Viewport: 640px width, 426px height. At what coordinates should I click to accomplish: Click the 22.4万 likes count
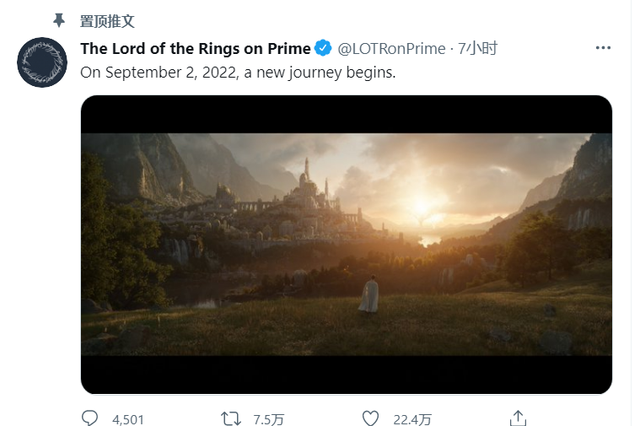[x=412, y=419]
